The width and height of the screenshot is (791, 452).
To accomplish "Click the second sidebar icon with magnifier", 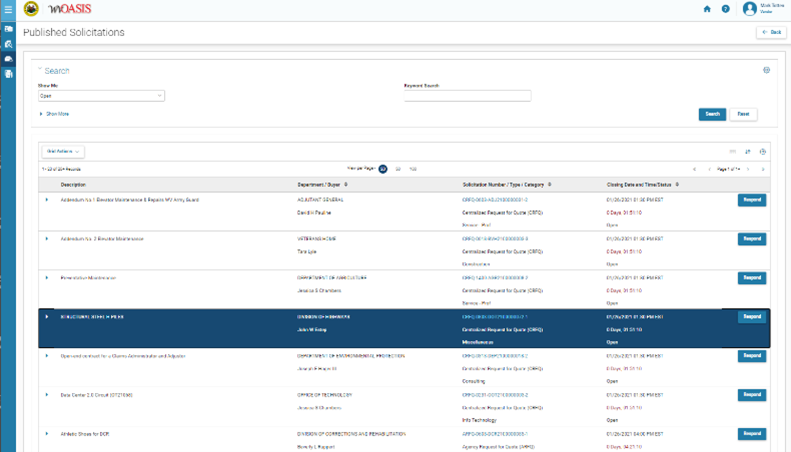I will coord(8,45).
